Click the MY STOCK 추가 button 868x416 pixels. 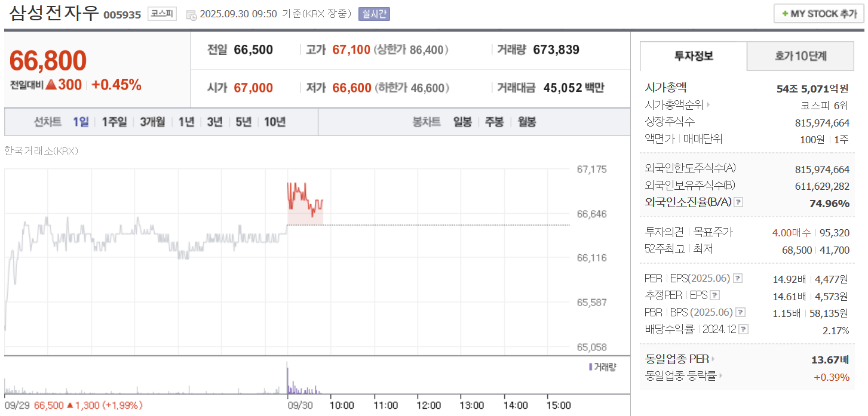click(x=818, y=13)
